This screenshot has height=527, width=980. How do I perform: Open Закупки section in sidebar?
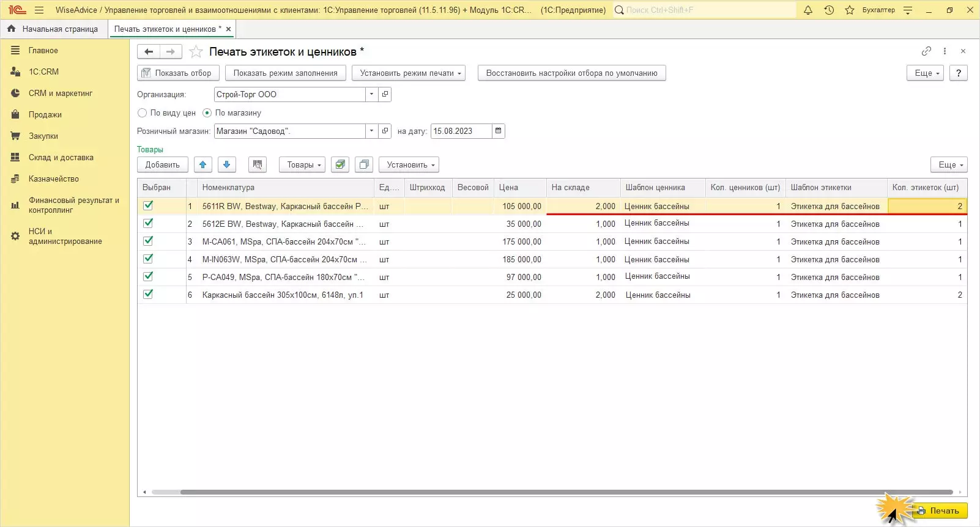tap(43, 136)
